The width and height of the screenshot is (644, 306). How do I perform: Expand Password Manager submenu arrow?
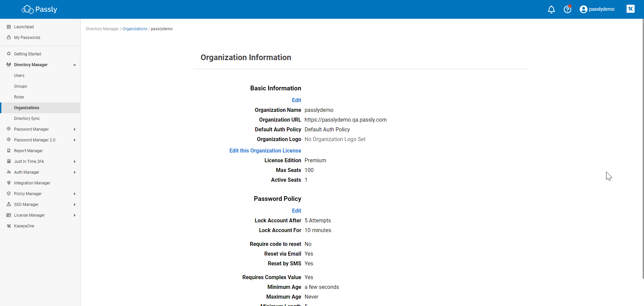74,129
